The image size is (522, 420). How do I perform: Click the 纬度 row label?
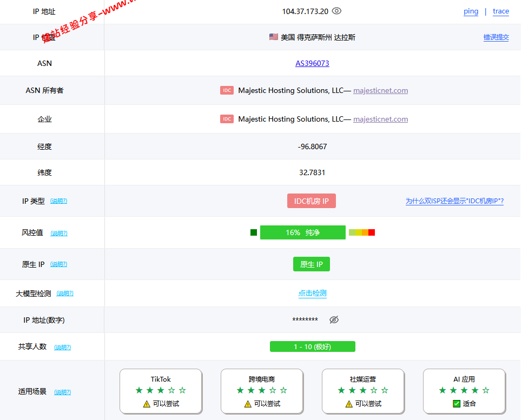[44, 172]
